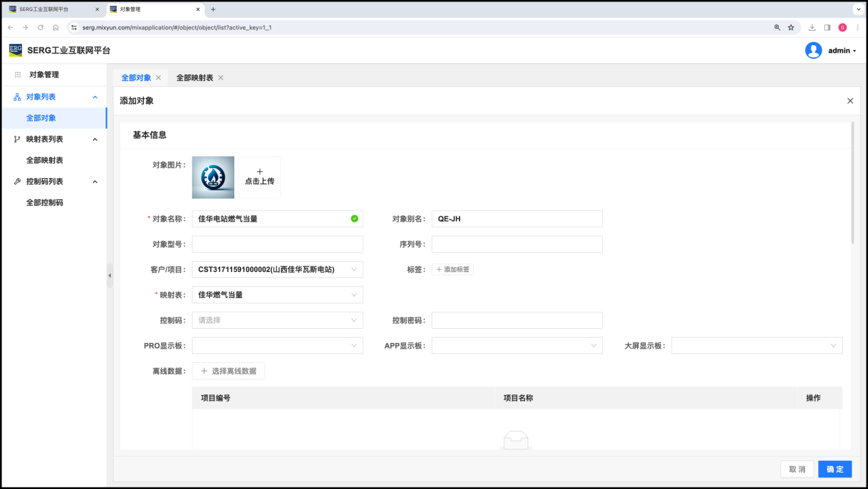Click the browser reload page icon
Image resolution: width=868 pixels, height=489 pixels.
[x=40, y=27]
